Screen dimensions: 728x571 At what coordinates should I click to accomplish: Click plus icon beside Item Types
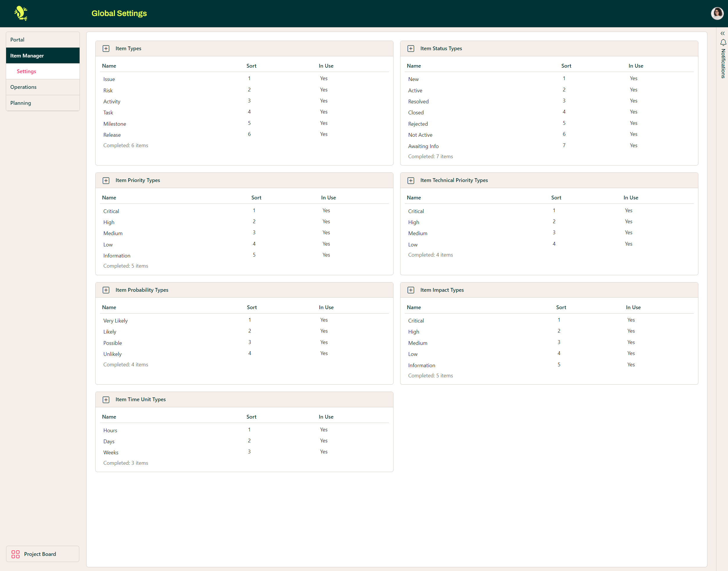point(106,48)
